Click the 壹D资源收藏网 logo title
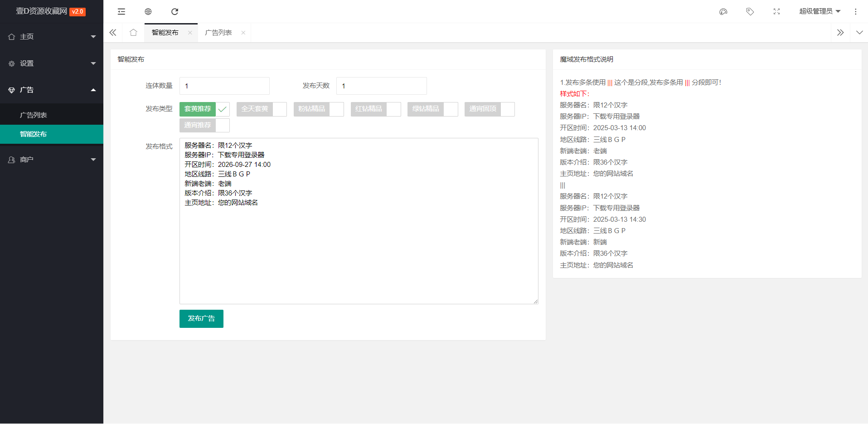868x424 pixels. (x=42, y=11)
